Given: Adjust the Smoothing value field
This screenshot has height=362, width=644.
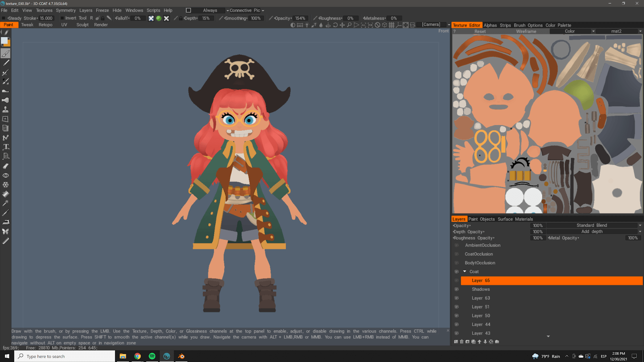Looking at the screenshot, I should tap(256, 18).
